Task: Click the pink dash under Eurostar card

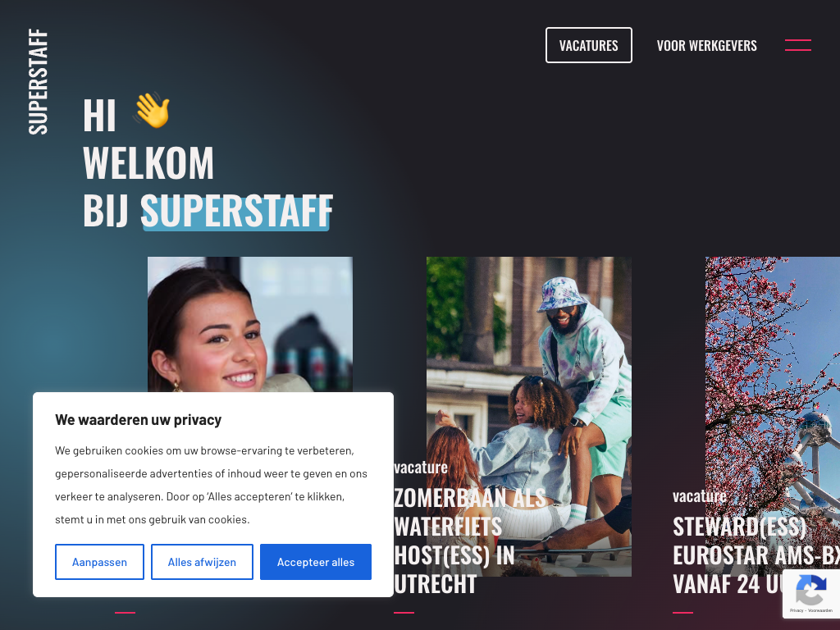Action: 683,612
